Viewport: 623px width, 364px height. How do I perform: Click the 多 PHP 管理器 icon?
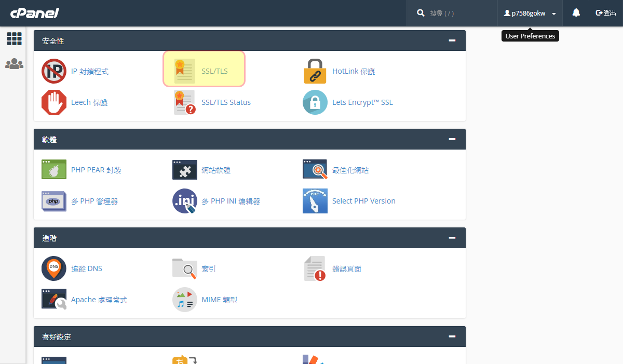point(54,201)
